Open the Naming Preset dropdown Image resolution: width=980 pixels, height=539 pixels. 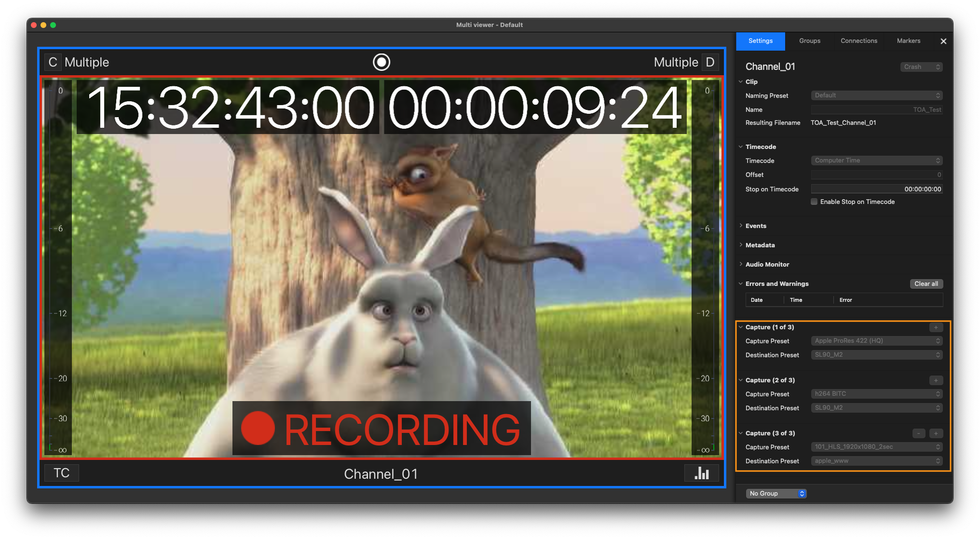[x=877, y=95]
